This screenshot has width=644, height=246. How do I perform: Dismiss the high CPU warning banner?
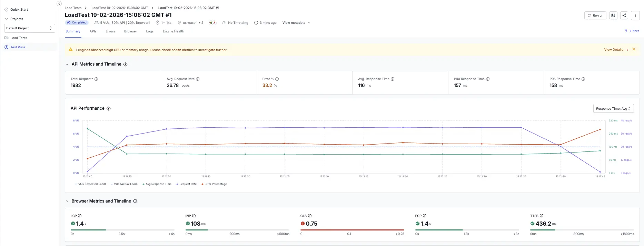[x=634, y=49]
